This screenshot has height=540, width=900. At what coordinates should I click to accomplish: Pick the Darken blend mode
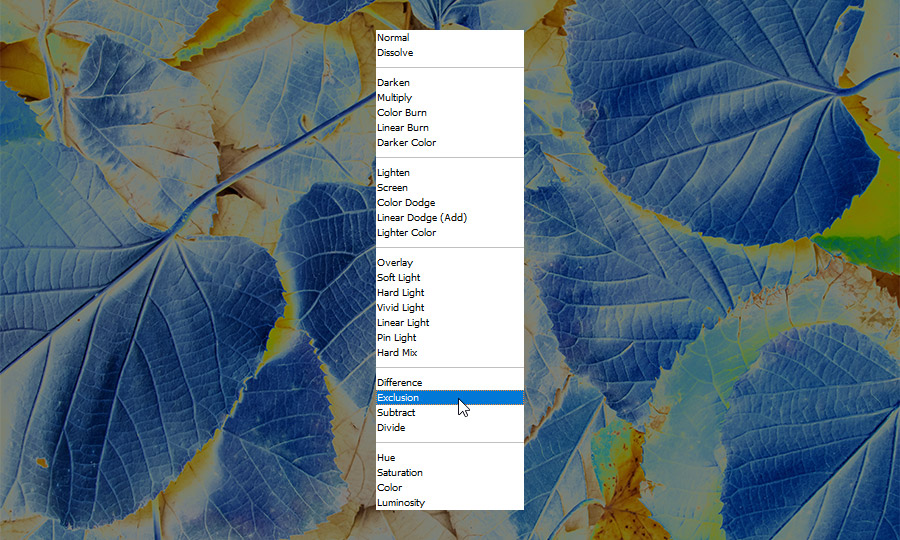pyautogui.click(x=449, y=82)
